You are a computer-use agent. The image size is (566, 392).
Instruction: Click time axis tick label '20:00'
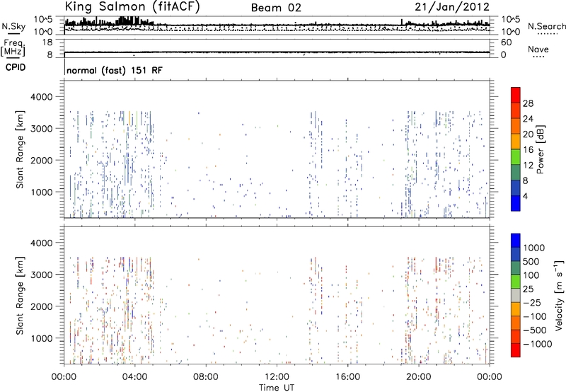418,377
